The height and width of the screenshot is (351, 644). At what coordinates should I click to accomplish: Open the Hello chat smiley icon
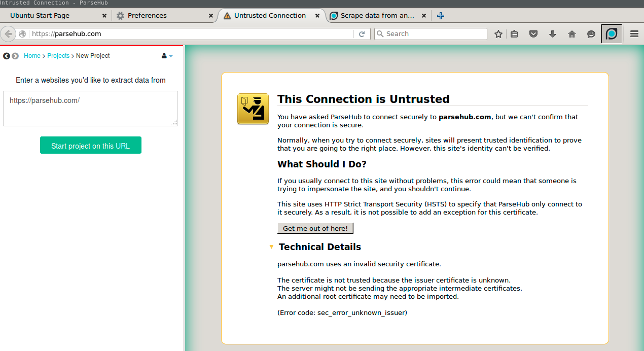(x=591, y=34)
